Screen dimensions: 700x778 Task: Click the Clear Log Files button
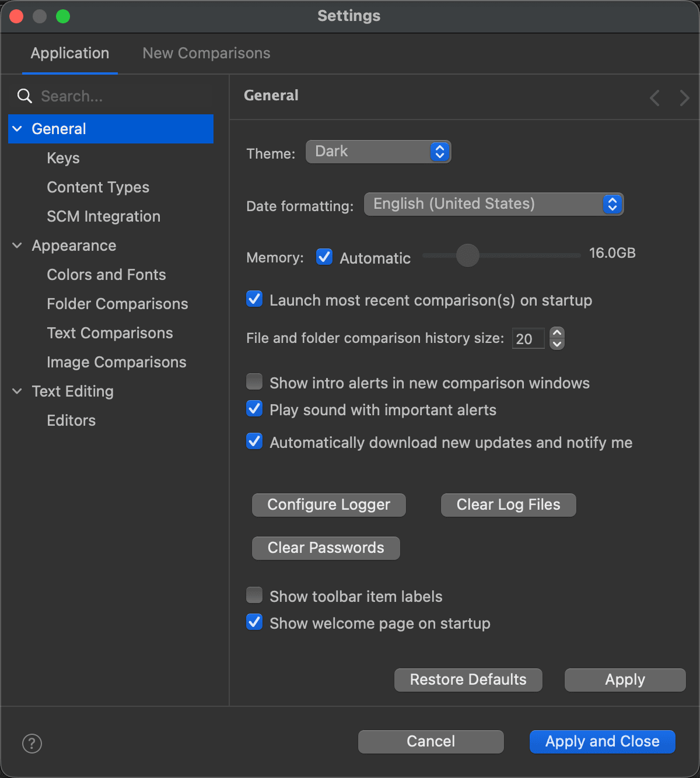[x=509, y=505]
